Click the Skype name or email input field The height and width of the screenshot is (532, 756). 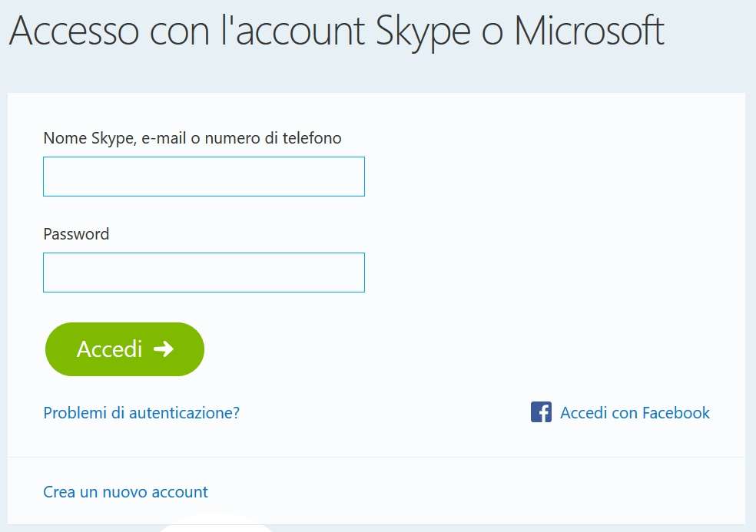click(x=204, y=177)
